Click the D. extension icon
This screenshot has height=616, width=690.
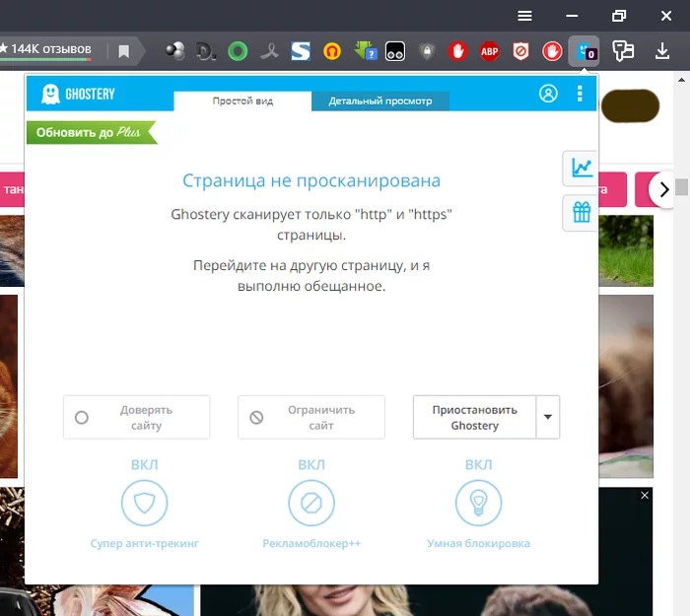[x=206, y=51]
